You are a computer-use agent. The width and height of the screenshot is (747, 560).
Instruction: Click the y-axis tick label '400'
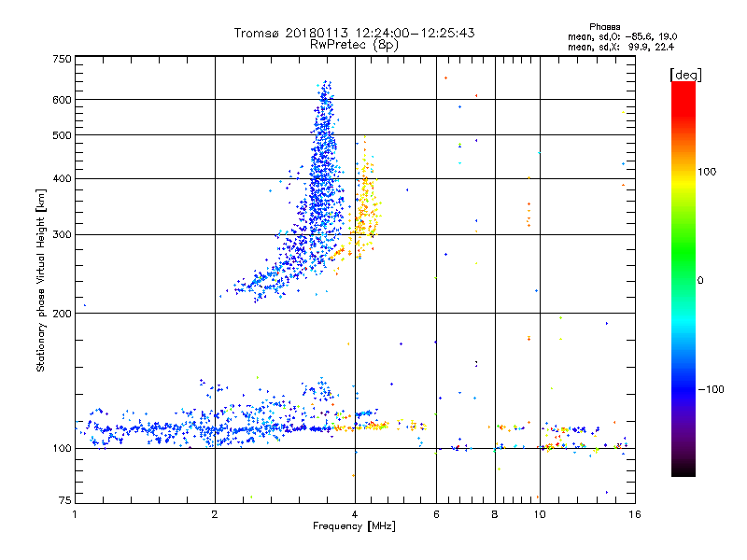click(x=62, y=178)
